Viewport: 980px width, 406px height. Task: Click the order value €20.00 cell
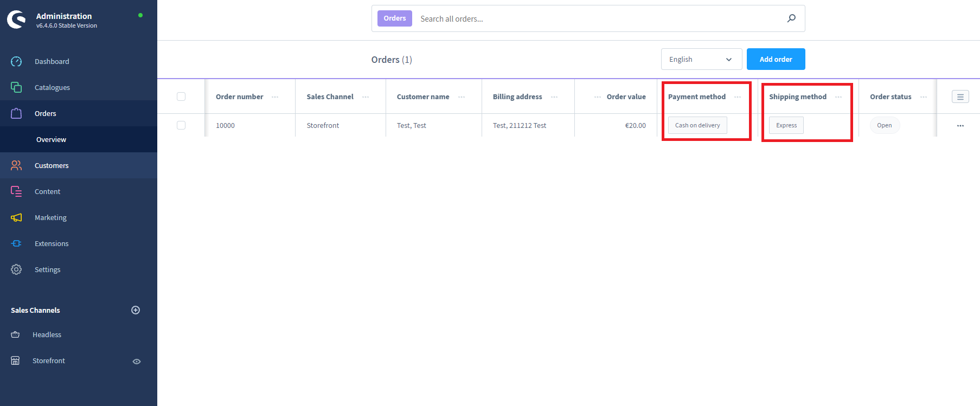636,125
